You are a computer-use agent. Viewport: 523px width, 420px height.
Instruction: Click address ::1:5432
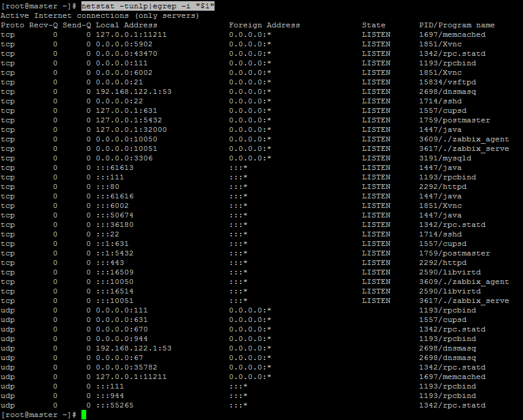click(x=115, y=253)
